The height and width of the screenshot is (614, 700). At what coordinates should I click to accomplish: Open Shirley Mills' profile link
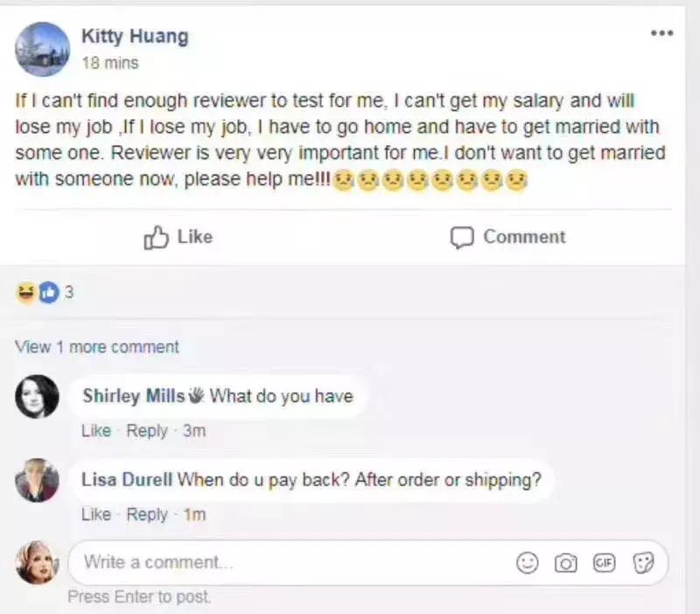[x=133, y=395]
